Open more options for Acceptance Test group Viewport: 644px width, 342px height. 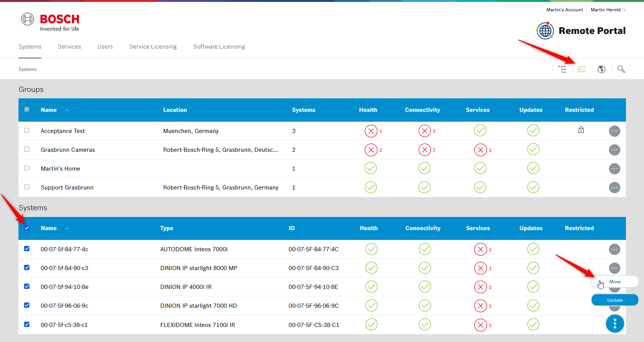615,131
